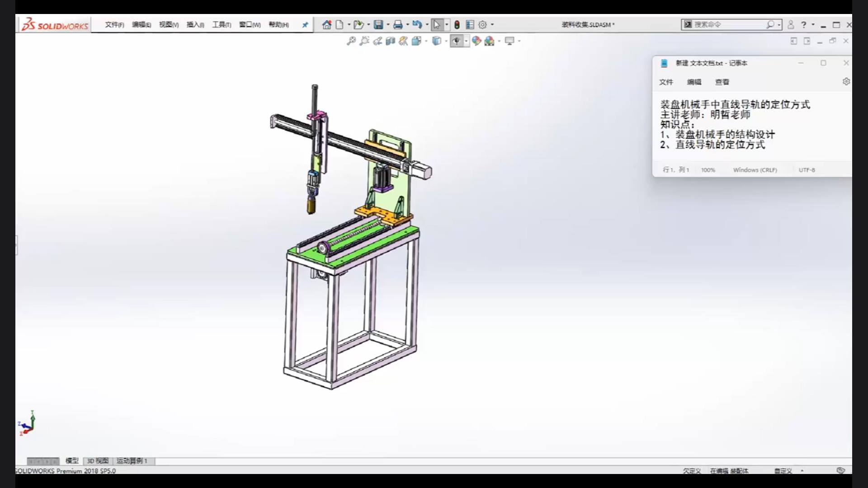
Task: Switch to the 运动算例 1 tab
Action: 132,461
